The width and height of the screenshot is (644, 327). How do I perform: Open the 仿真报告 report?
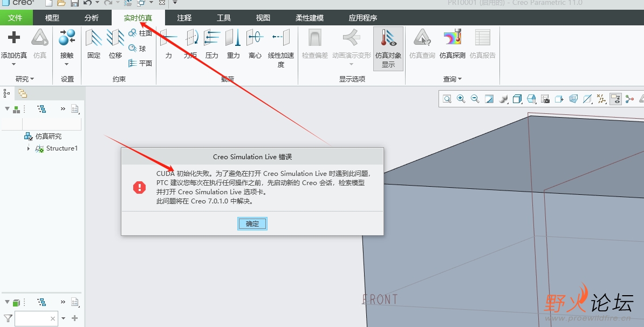[x=483, y=44]
